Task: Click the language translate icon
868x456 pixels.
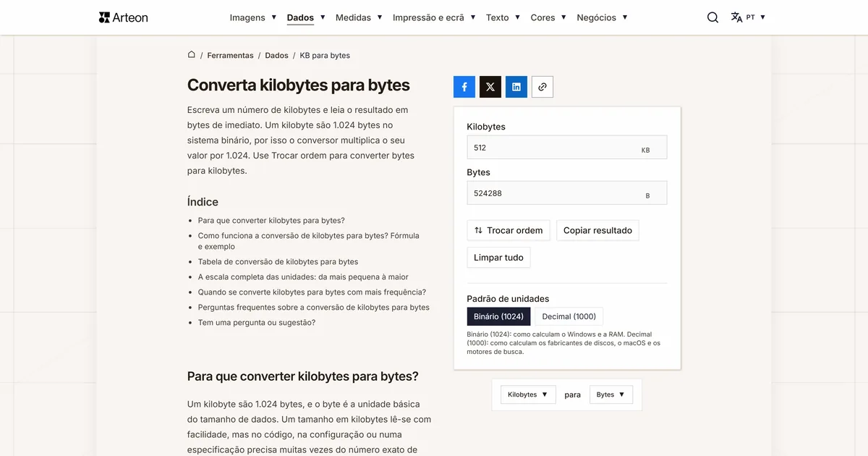Action: tap(736, 17)
